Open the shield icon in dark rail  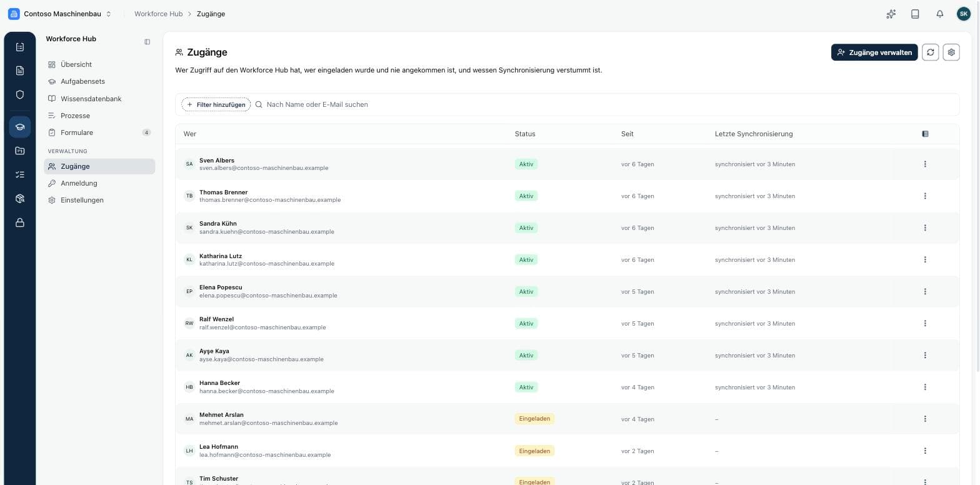coord(20,94)
